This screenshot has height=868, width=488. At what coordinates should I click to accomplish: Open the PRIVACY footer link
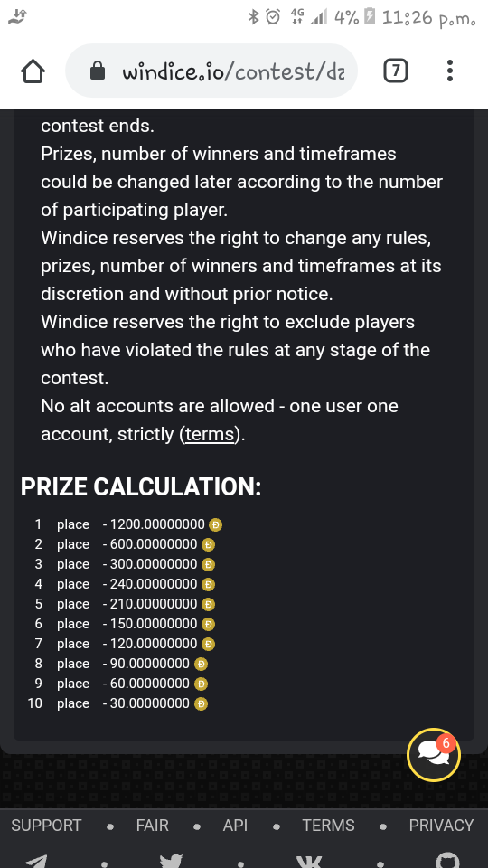tap(441, 826)
